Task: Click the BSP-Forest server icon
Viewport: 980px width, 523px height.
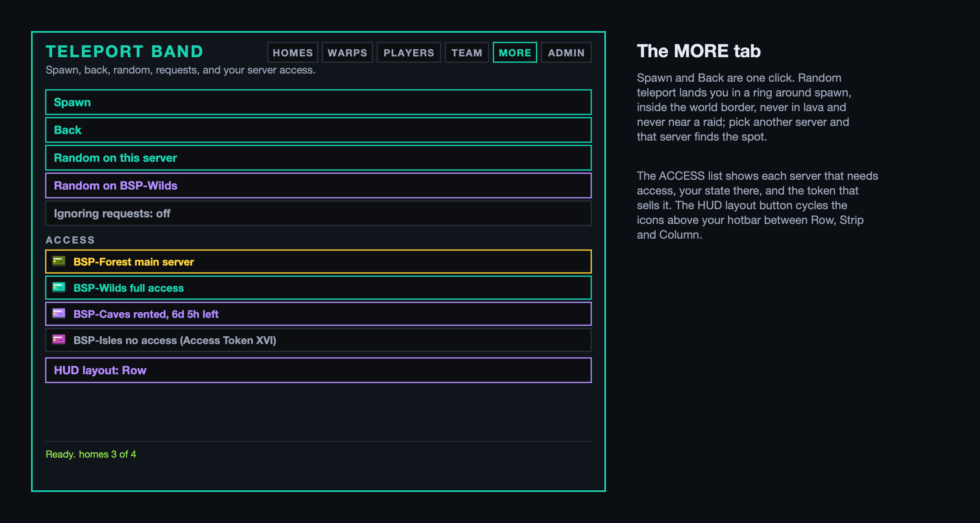Action: tap(59, 261)
